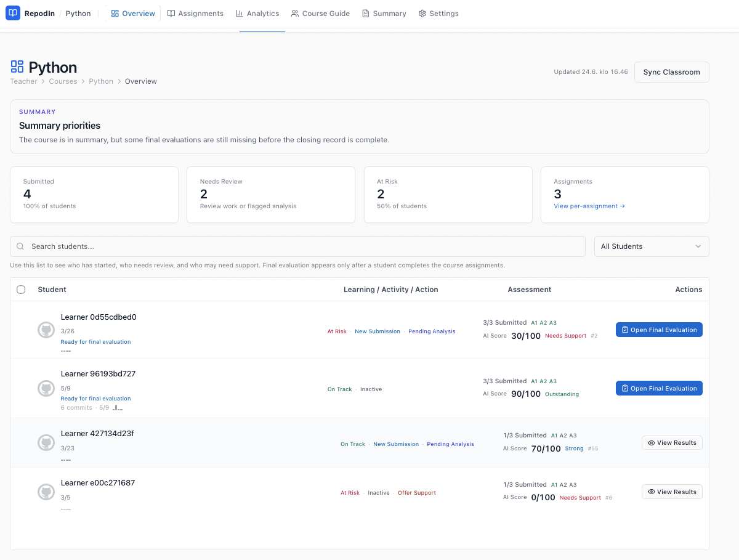The height and width of the screenshot is (560, 739).
Task: Click the RepodIn brand name
Action: (39, 14)
